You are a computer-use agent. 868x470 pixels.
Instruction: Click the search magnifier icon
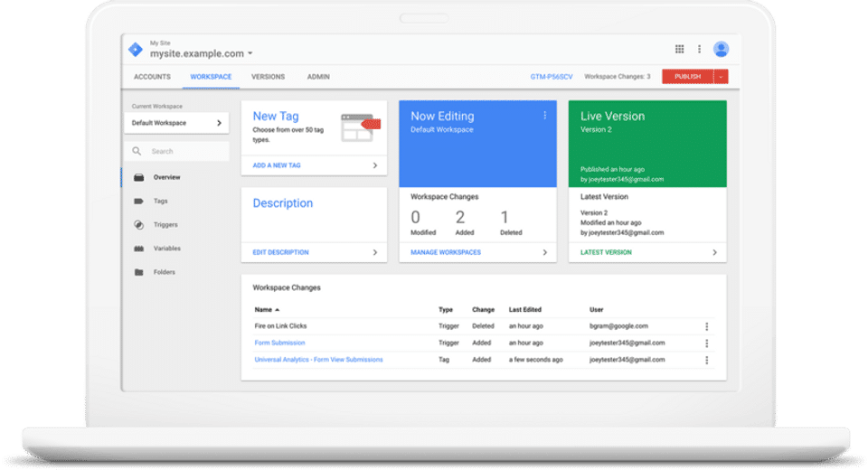(x=137, y=151)
